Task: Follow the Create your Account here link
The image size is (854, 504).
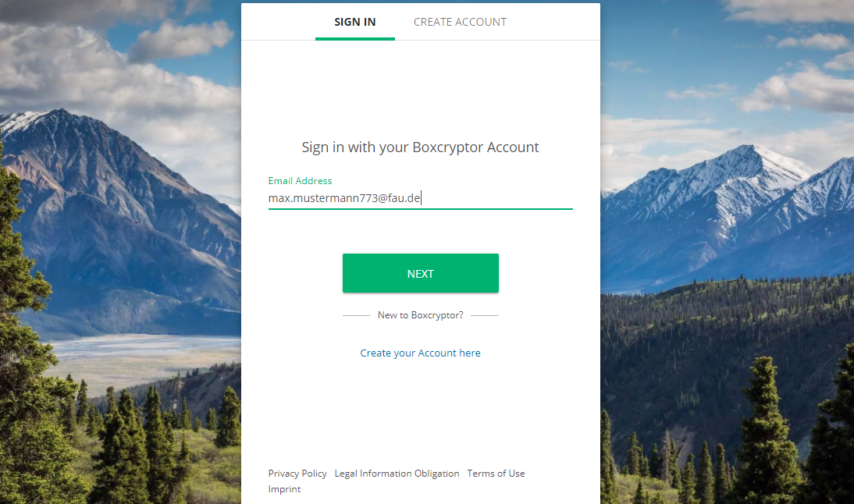Action: tap(421, 353)
